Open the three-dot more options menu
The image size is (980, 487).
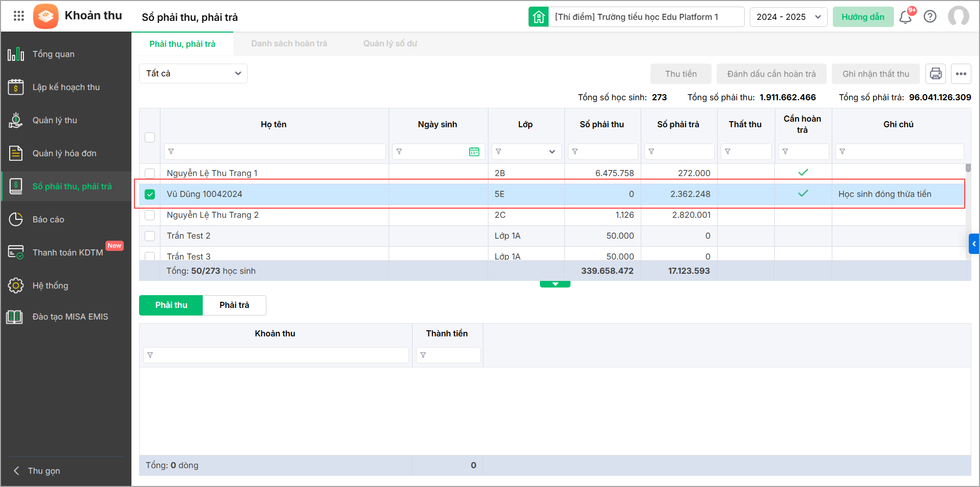tap(961, 74)
